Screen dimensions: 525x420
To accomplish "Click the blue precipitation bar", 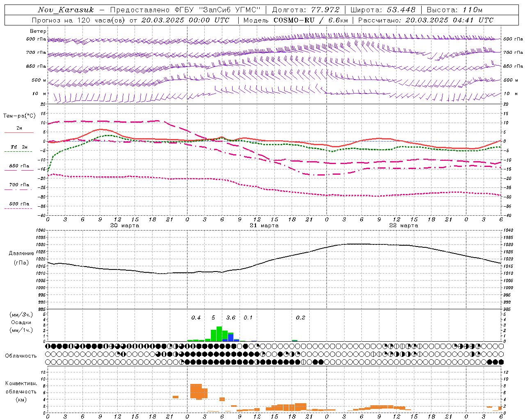I will click(x=231, y=338).
